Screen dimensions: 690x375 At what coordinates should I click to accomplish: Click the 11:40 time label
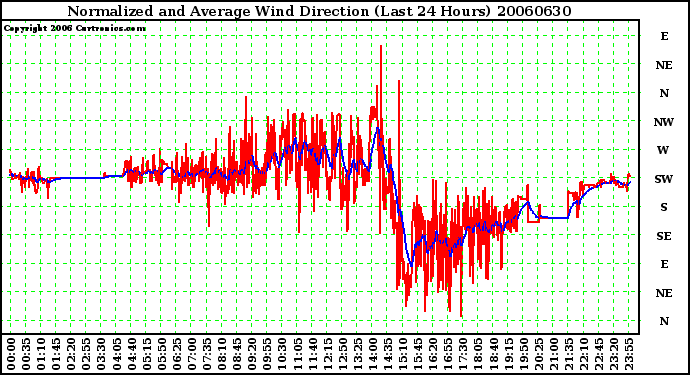pyautogui.click(x=312, y=354)
